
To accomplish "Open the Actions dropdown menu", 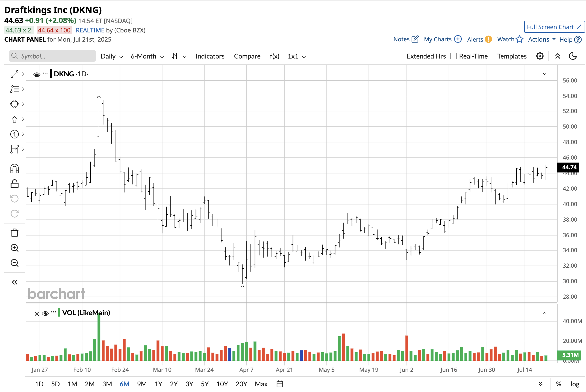I will click(x=542, y=39).
